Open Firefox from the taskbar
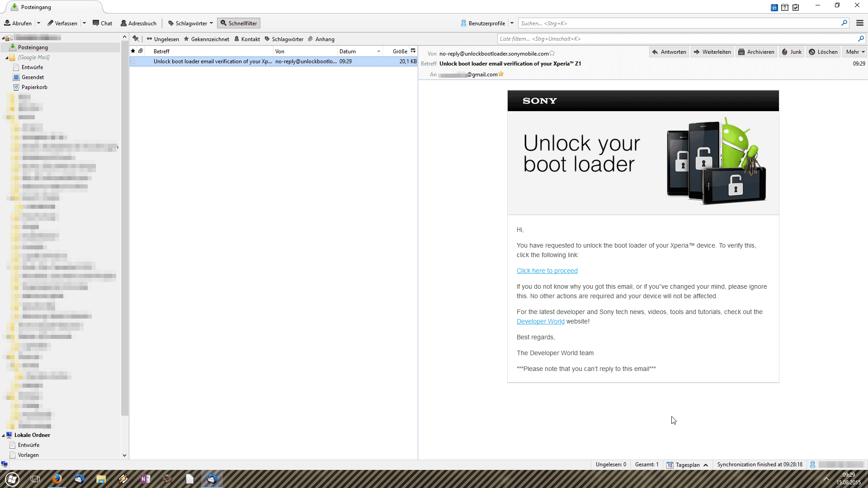The image size is (868, 488). [x=57, y=479]
